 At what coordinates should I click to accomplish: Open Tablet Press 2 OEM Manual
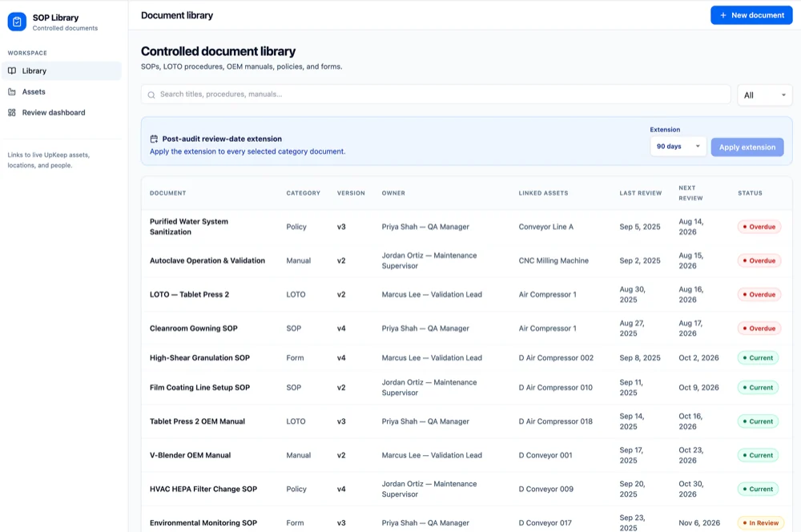[x=197, y=421]
